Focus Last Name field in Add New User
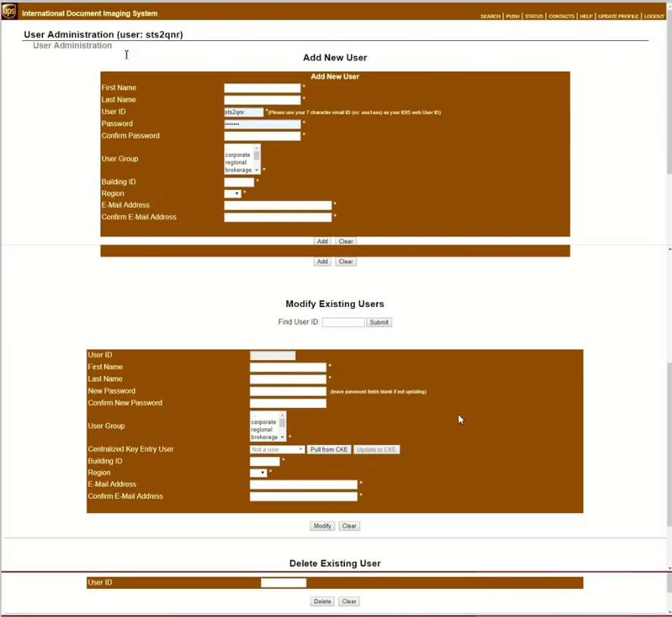The image size is (672, 617). (x=262, y=100)
